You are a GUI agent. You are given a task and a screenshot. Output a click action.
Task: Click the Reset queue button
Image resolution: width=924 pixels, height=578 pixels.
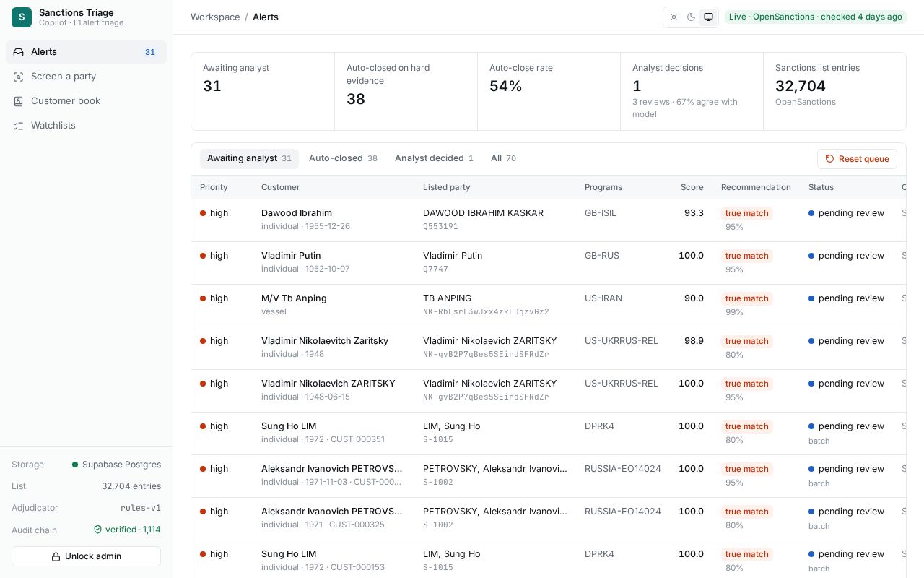(x=857, y=159)
